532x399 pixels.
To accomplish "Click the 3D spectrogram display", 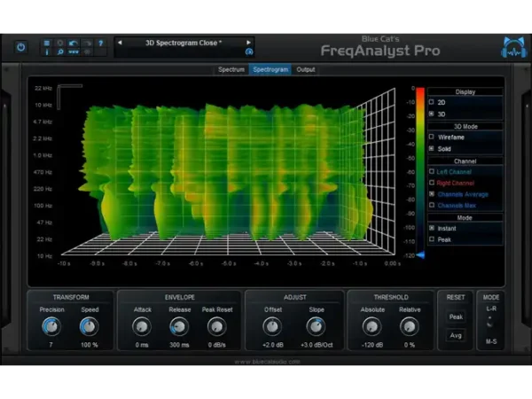I will [227, 171].
